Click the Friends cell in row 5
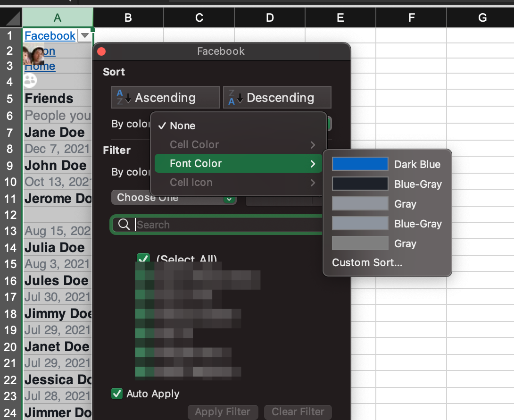Viewport: 514px width, 420px height. click(58, 99)
